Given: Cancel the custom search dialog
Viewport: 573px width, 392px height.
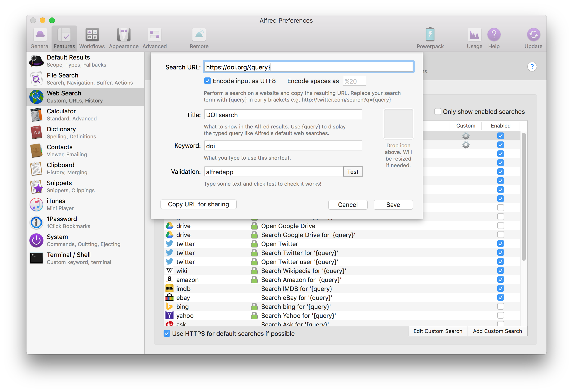Looking at the screenshot, I should click(348, 205).
